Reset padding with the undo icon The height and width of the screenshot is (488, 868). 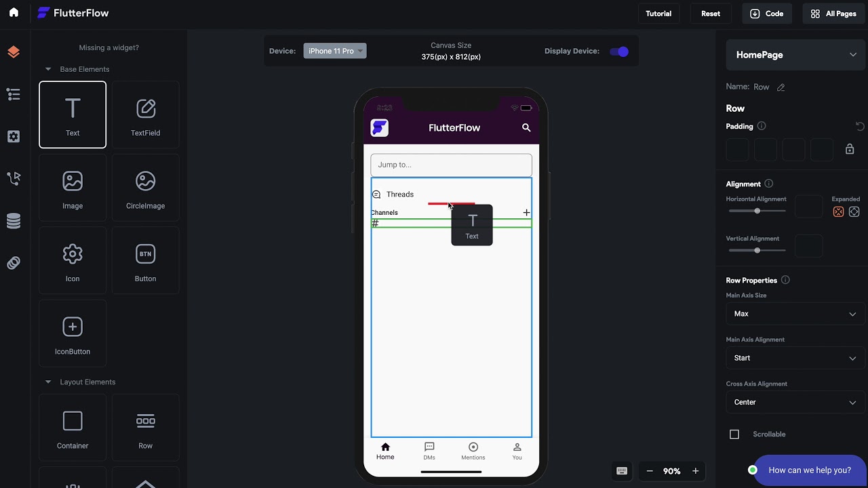(x=860, y=127)
